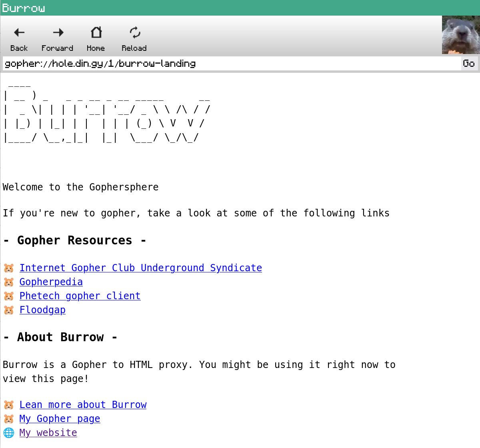Follow the Lean more about Burrow link
The image size is (480, 448).
83,405
